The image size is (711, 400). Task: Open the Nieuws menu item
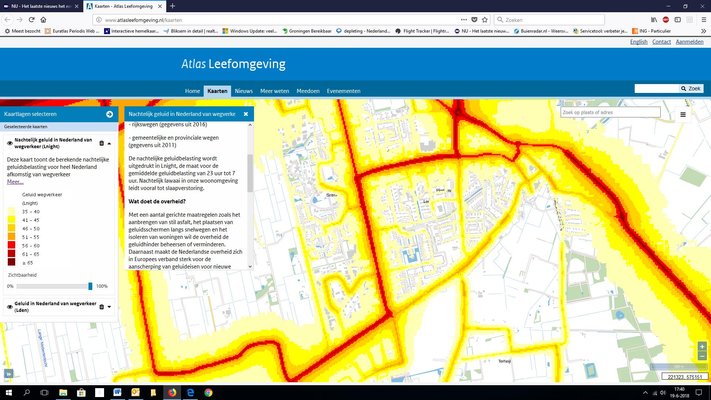click(x=243, y=91)
